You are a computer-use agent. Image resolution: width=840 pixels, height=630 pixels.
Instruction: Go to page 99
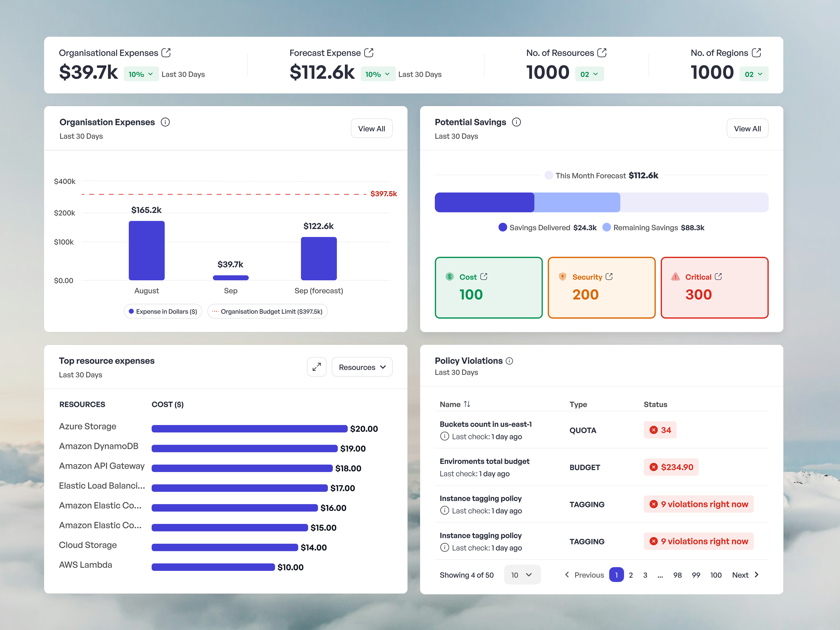[x=696, y=575]
